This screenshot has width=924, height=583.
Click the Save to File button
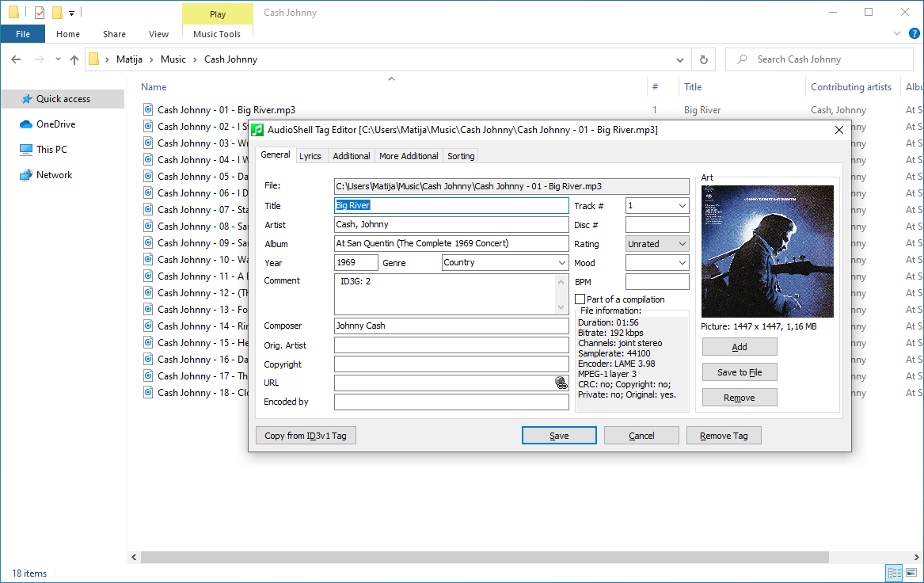pos(740,372)
